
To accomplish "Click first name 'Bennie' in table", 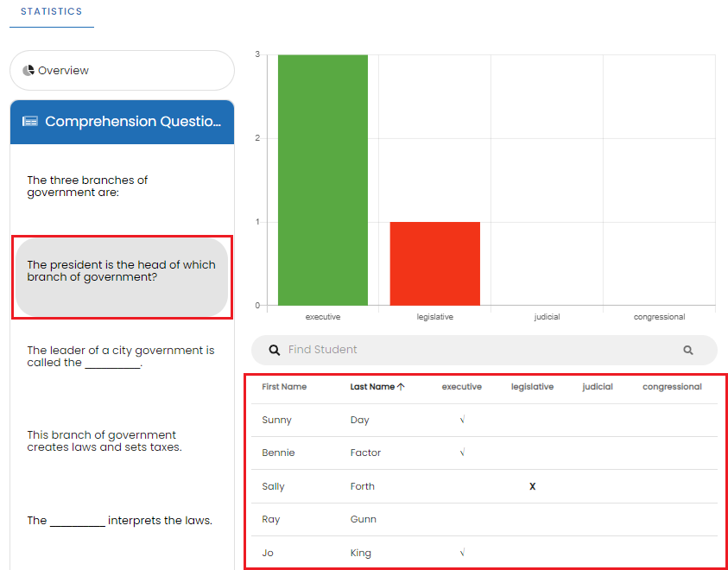I will pyautogui.click(x=278, y=453).
